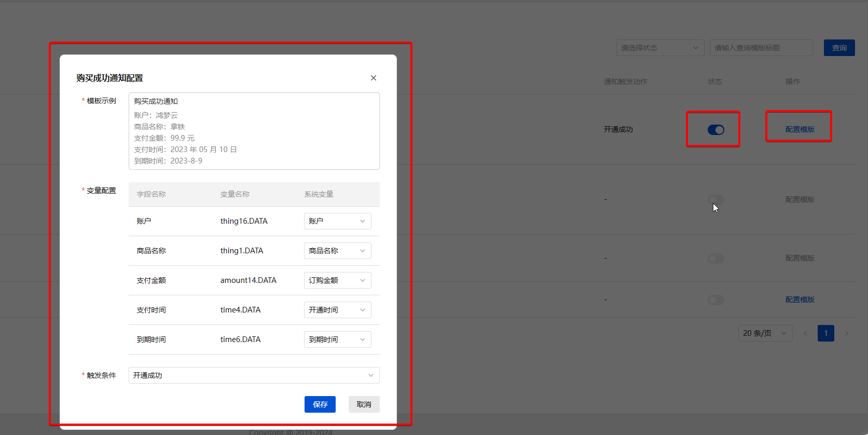Open the 开通时间 system variable dropdown

coord(338,310)
